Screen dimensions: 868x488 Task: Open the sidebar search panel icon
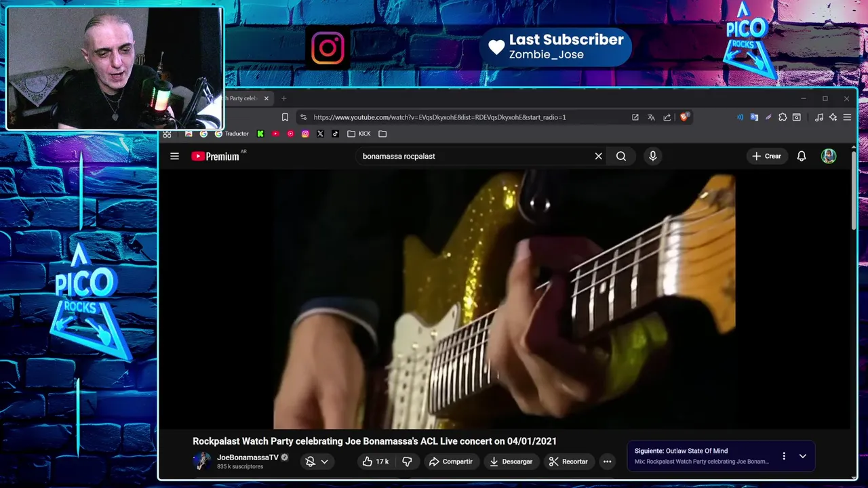click(797, 117)
